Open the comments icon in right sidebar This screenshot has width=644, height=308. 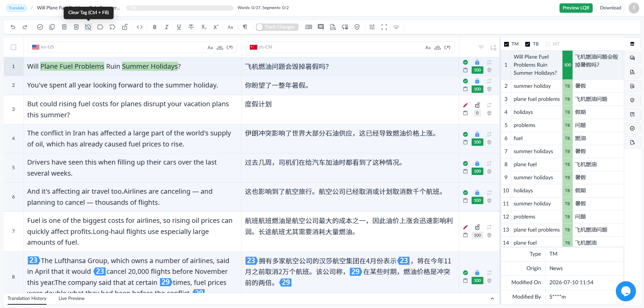tap(632, 58)
